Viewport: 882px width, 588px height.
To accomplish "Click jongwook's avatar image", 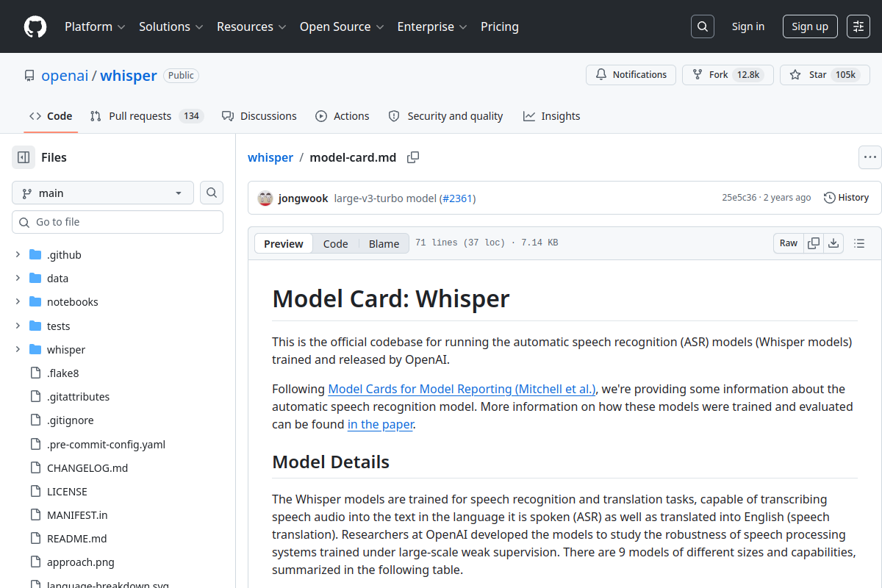I will pos(265,198).
